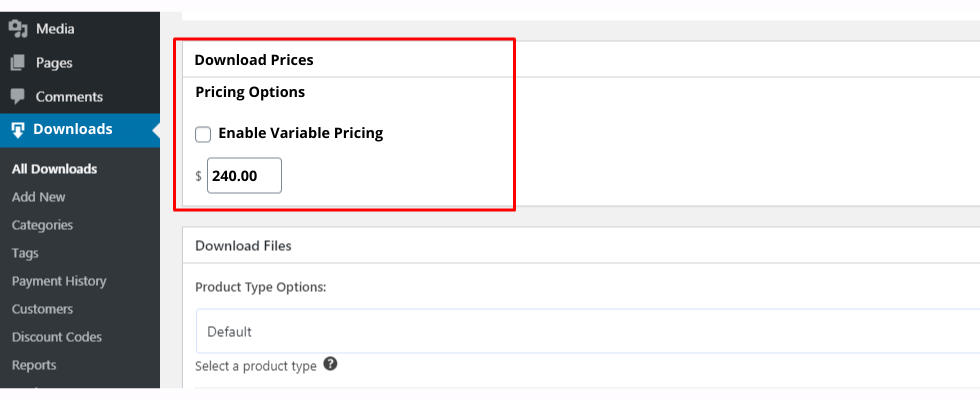The image size is (980, 400).
Task: Select the Downloads menu item
Action: tap(72, 129)
